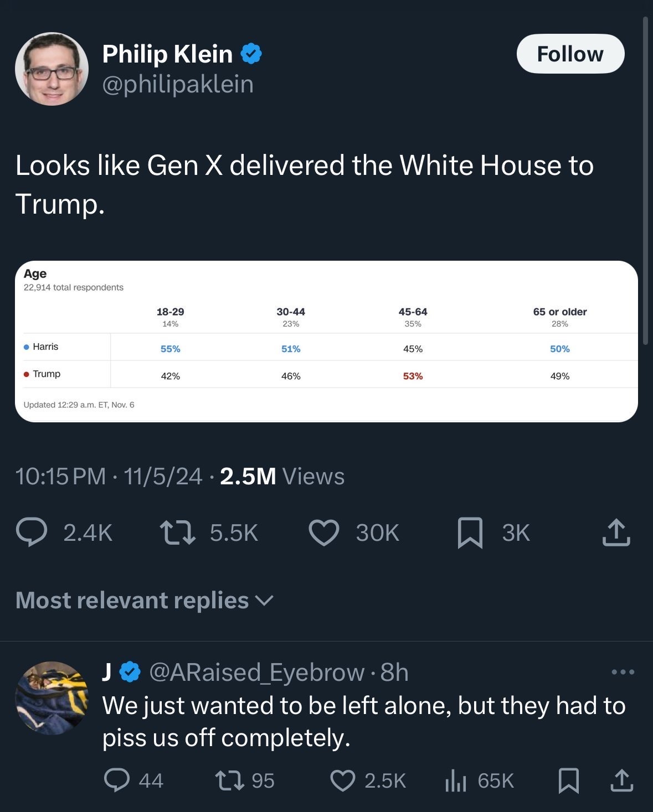Like the reply with 2.5K likes
Image resolution: width=653 pixels, height=812 pixels.
coord(343,780)
